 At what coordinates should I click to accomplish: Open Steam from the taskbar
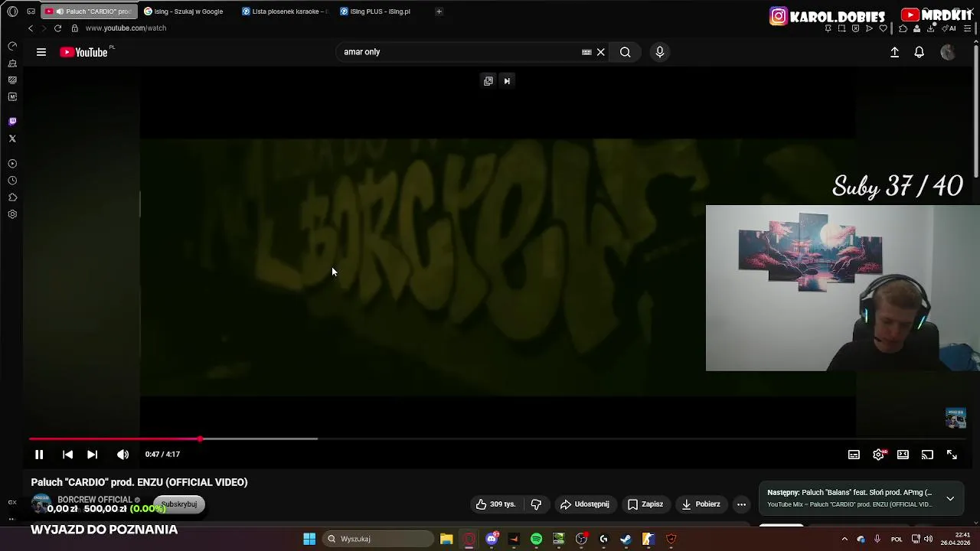click(x=626, y=539)
